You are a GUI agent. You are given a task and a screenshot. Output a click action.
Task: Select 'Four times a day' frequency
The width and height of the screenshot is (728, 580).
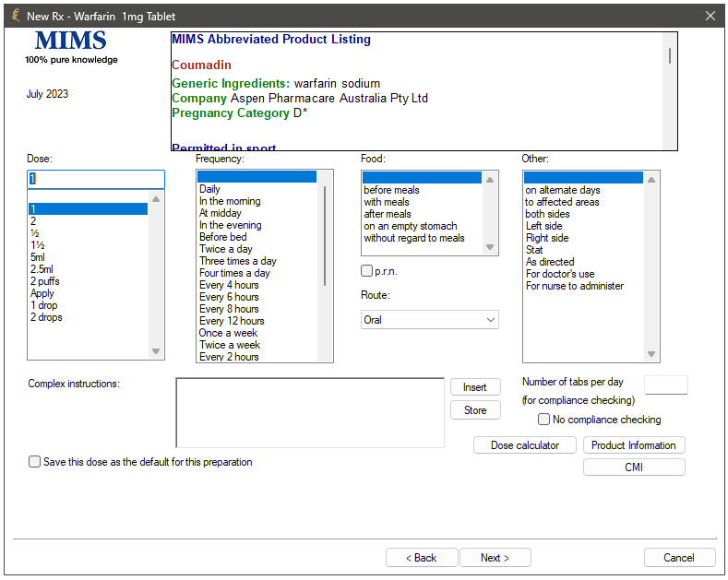(257, 273)
